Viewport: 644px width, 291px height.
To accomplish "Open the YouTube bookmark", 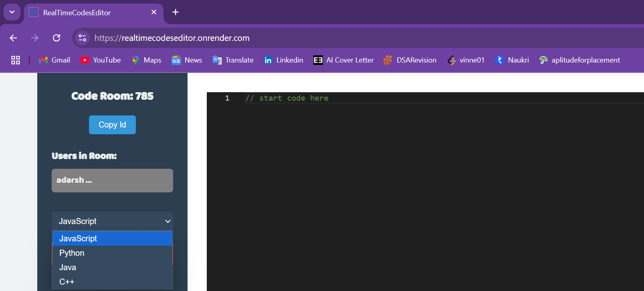I will [101, 60].
